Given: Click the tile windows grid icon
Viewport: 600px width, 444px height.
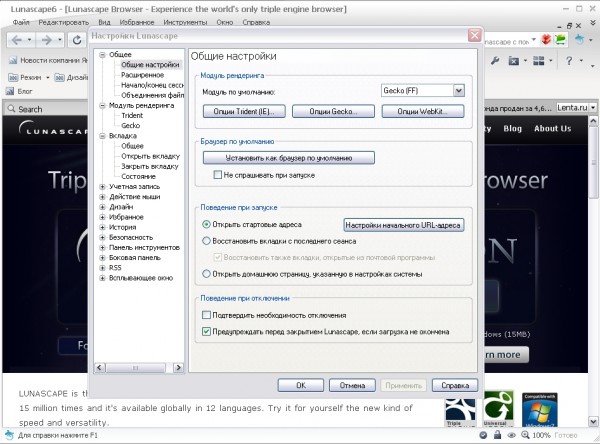Looking at the screenshot, I should (538, 60).
